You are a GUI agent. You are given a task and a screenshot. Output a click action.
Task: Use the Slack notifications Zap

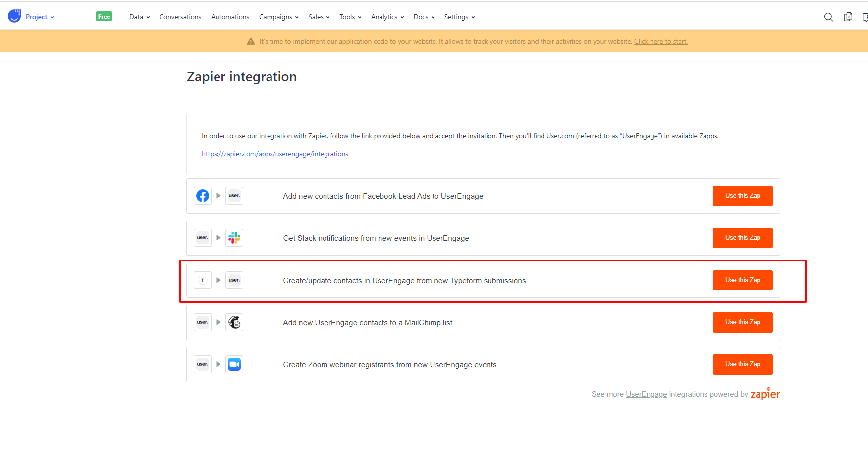(743, 238)
